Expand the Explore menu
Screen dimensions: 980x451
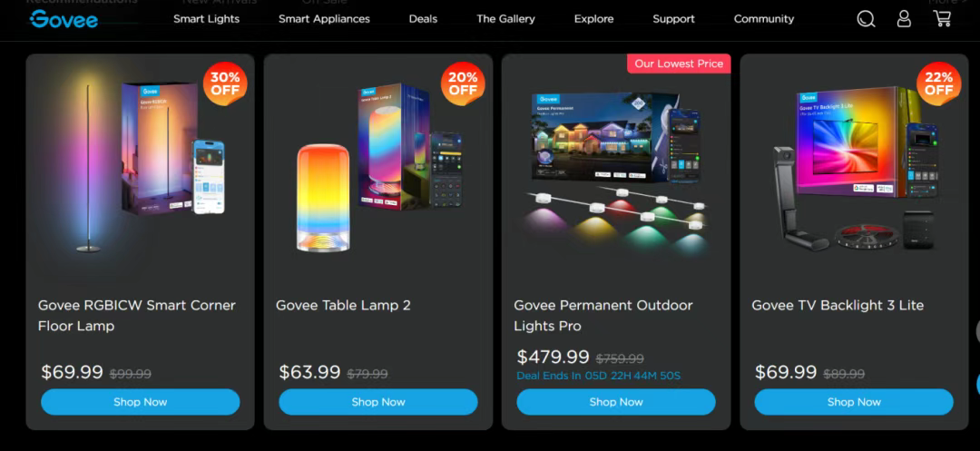coord(593,19)
